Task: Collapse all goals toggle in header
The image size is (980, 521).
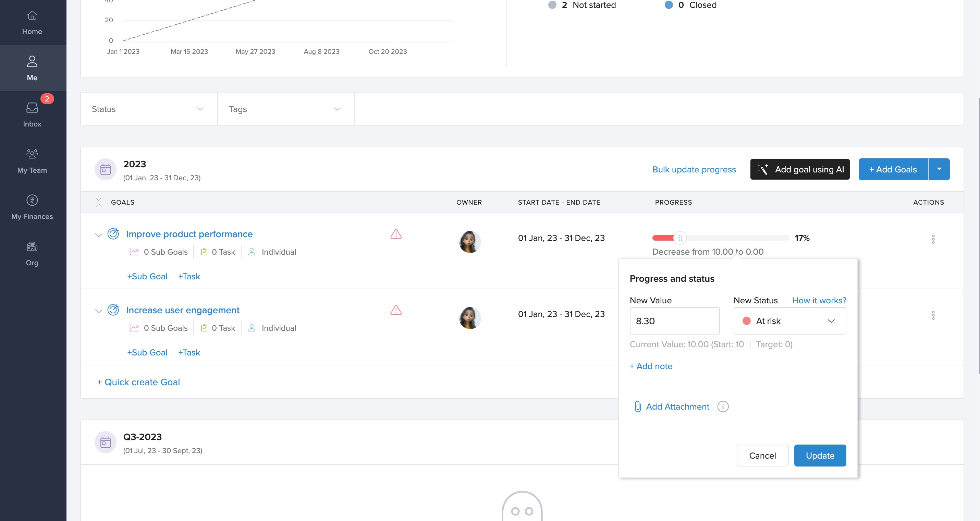Action: tap(99, 202)
